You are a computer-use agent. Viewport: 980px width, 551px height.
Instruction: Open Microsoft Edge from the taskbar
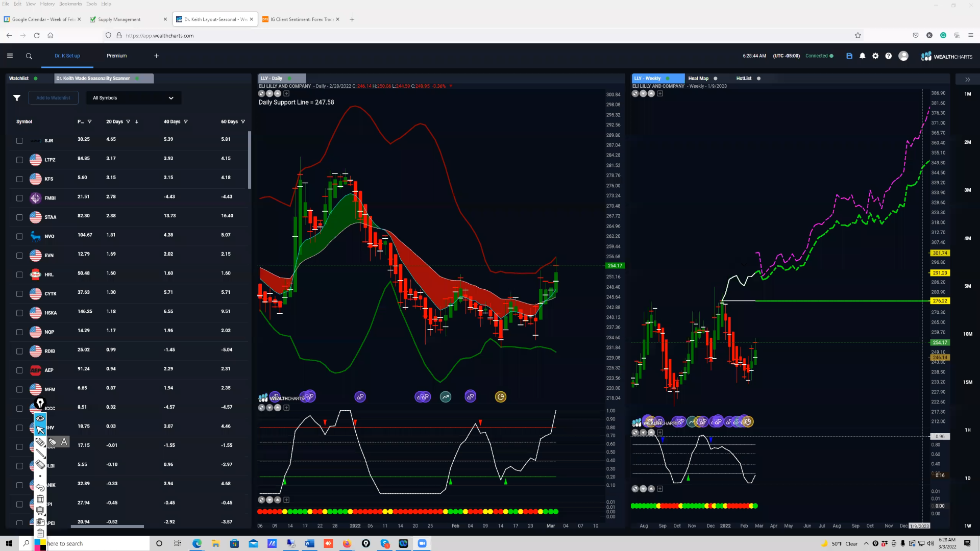(197, 543)
